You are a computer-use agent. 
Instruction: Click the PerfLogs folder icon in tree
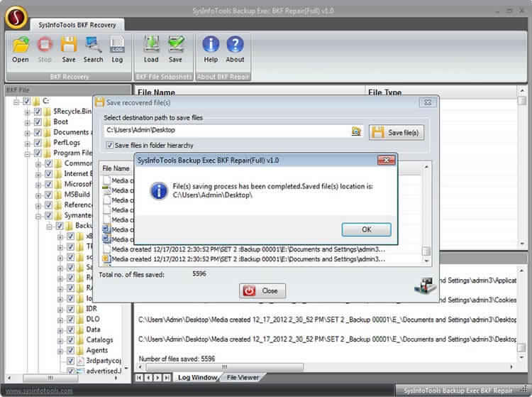48,143
